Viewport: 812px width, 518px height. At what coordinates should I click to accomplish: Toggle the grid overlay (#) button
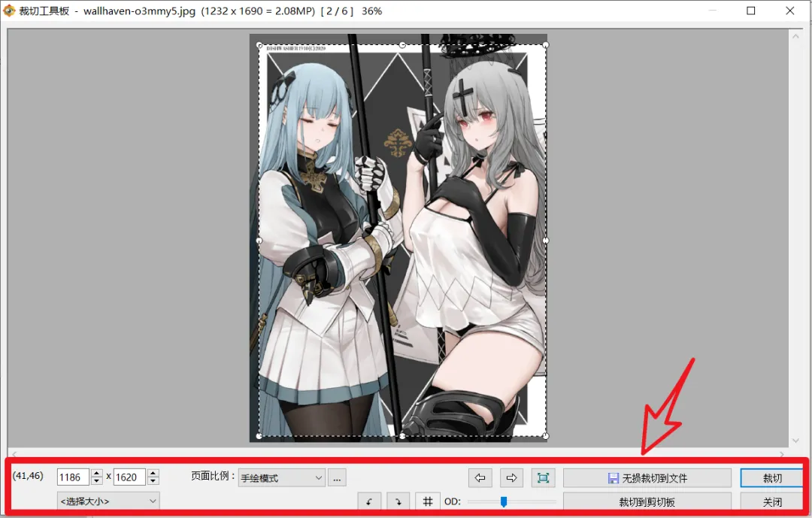pyautogui.click(x=427, y=501)
